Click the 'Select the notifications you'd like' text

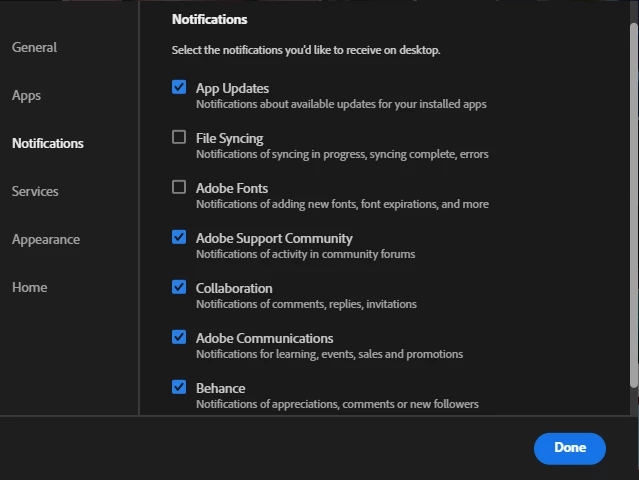tap(306, 50)
